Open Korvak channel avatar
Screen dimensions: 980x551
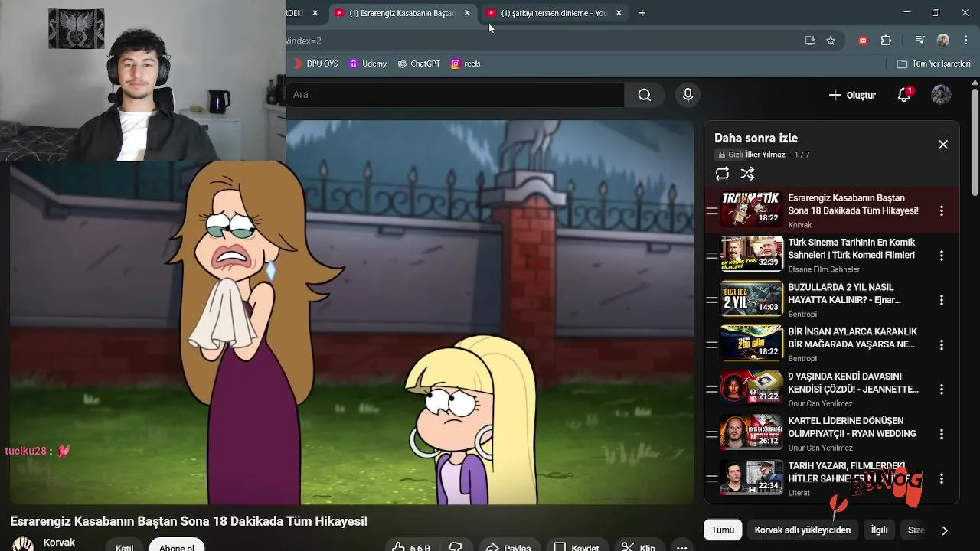point(22,544)
